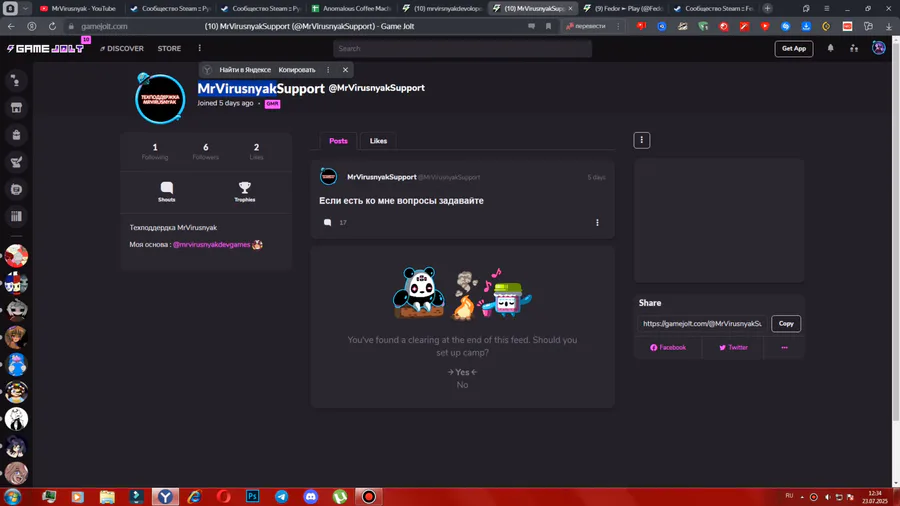The image size is (900, 506).
Task: Open first Game Jolt sidebar icon
Action: [x=16, y=81]
